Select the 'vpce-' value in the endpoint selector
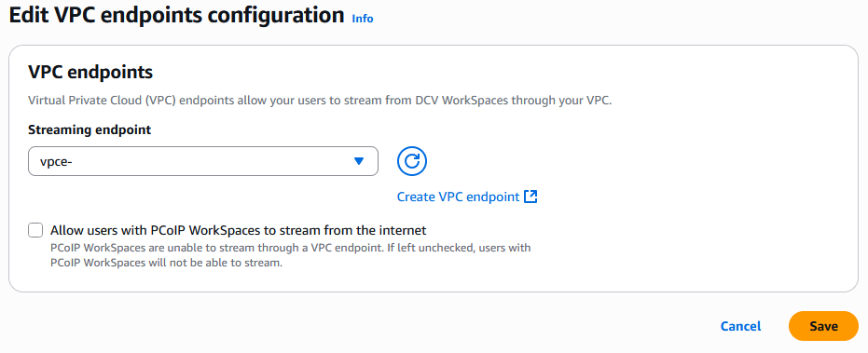This screenshot has width=868, height=353. (53, 161)
